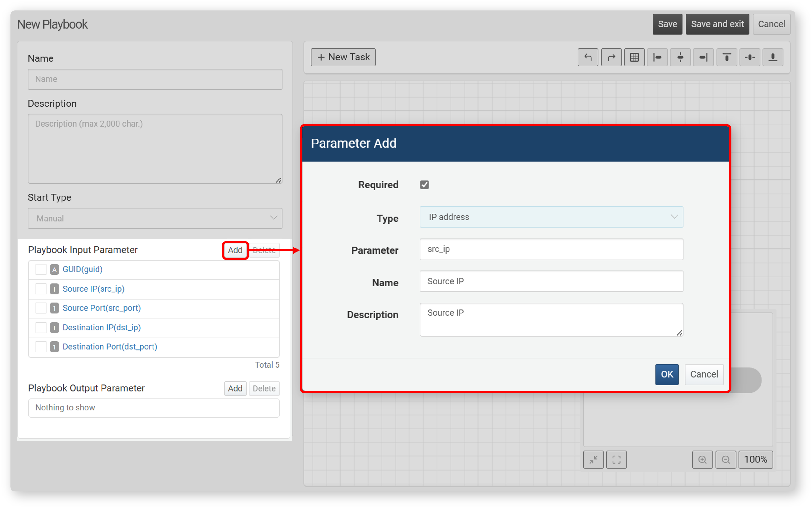Align selected tasks to bottom edge
This screenshot has height=508, width=812.
click(773, 57)
